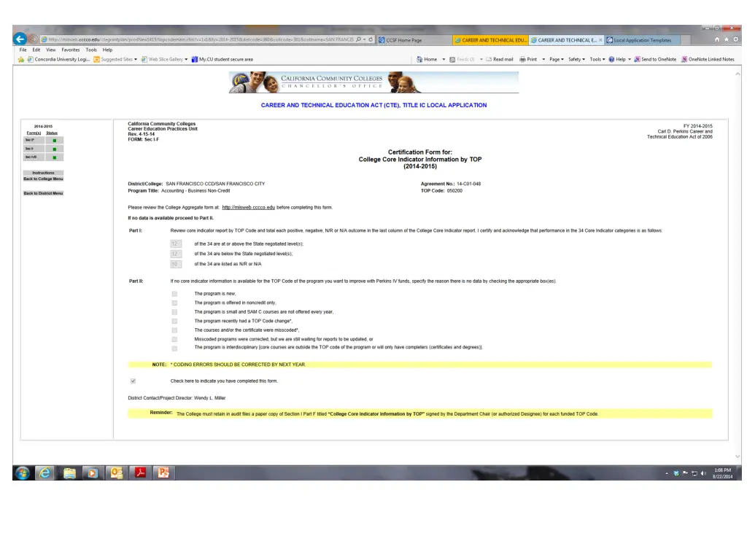
Task: Open command bar Tools dropdown
Action: click(x=597, y=60)
